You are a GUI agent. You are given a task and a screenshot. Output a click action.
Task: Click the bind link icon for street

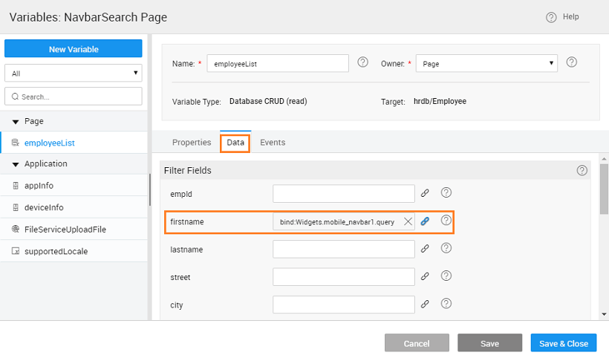click(x=426, y=276)
